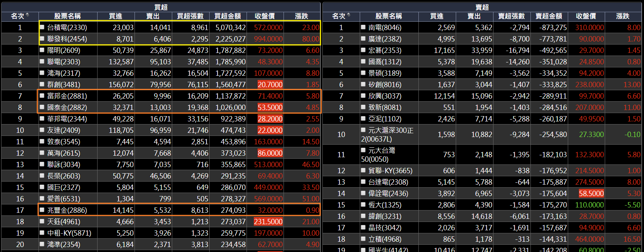Image resolution: width=644 pixels, height=252 pixels.
Task: Click 賣出 column header in 買超 table
Action: 153,16
